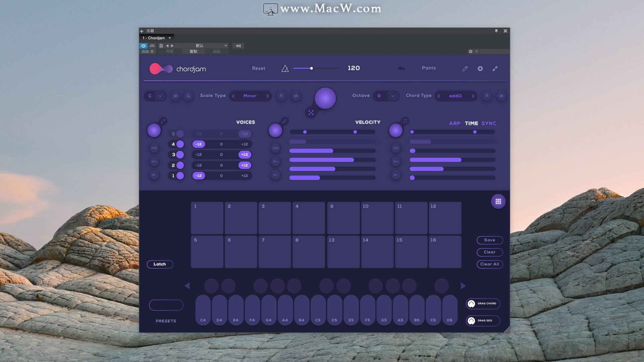The width and height of the screenshot is (644, 362).
Task: Select next Chord Type with right chevron
Action: coord(473,96)
